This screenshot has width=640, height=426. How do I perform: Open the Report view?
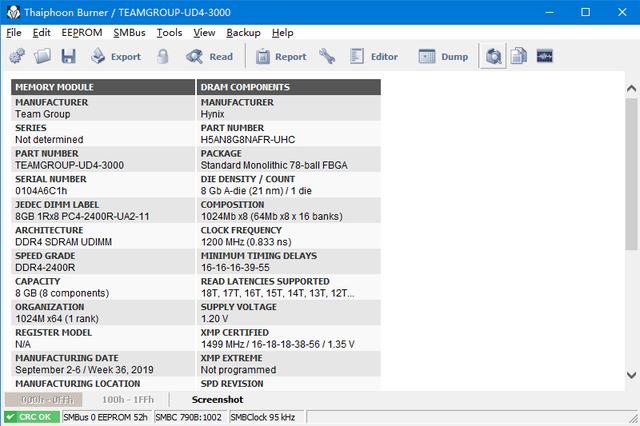pyautogui.click(x=280, y=57)
